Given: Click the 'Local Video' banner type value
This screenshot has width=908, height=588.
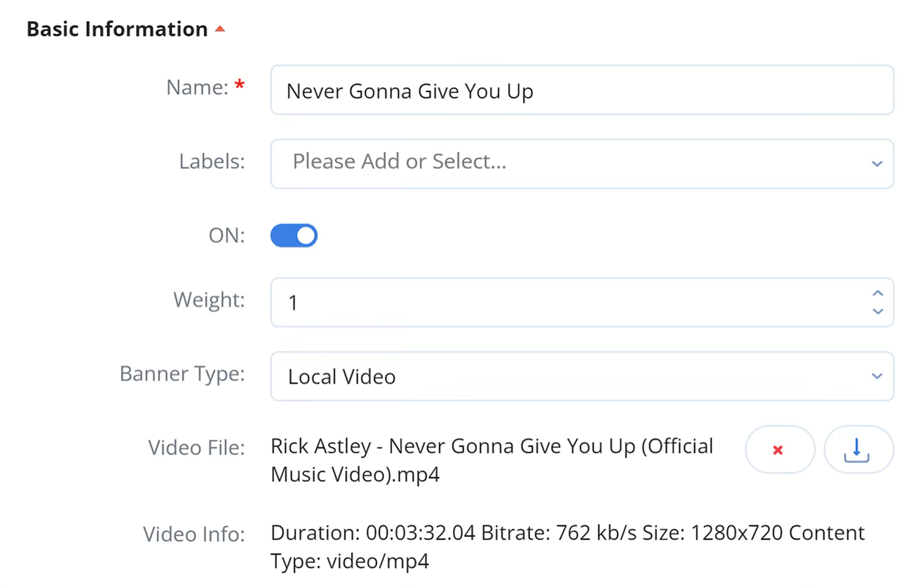Looking at the screenshot, I should (342, 377).
